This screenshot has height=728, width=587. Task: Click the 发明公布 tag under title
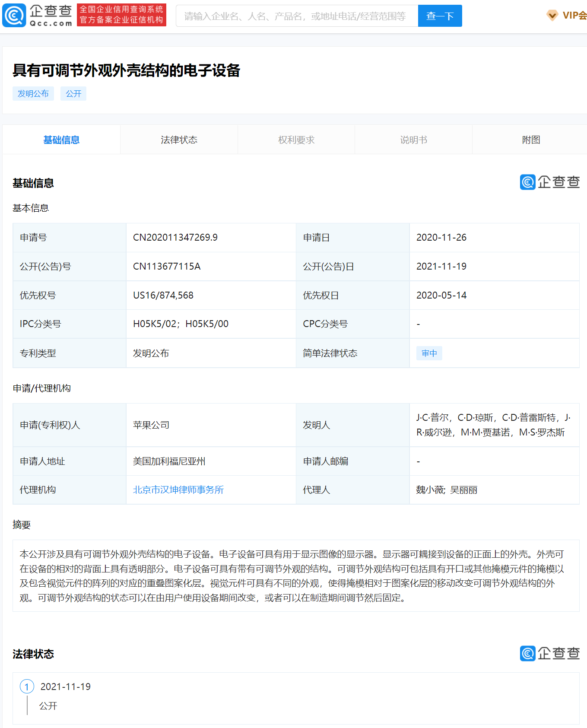tap(33, 94)
